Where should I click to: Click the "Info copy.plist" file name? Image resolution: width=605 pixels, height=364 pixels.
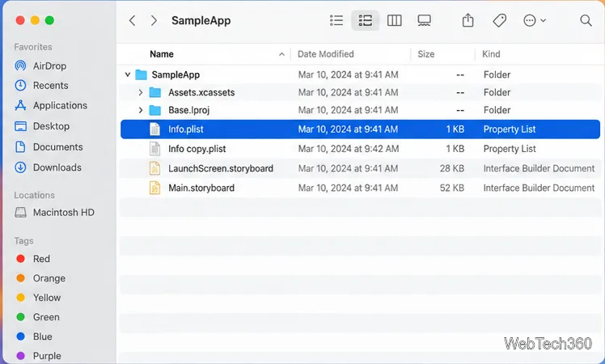(197, 149)
